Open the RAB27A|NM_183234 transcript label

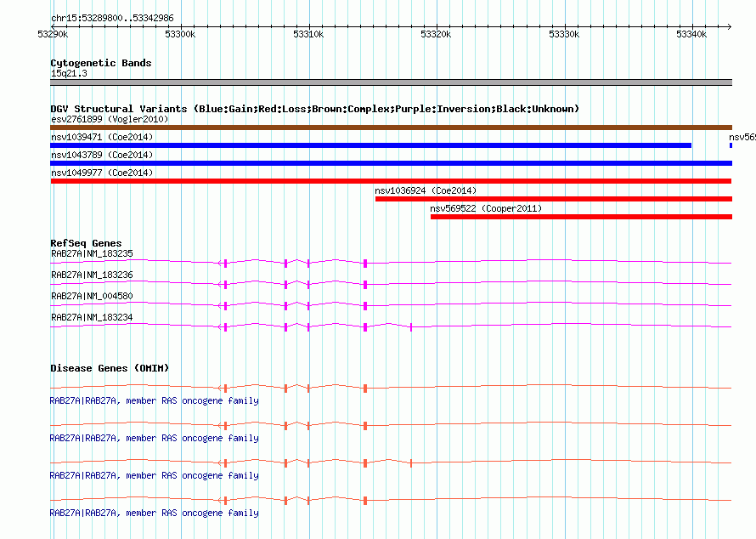[x=92, y=317]
